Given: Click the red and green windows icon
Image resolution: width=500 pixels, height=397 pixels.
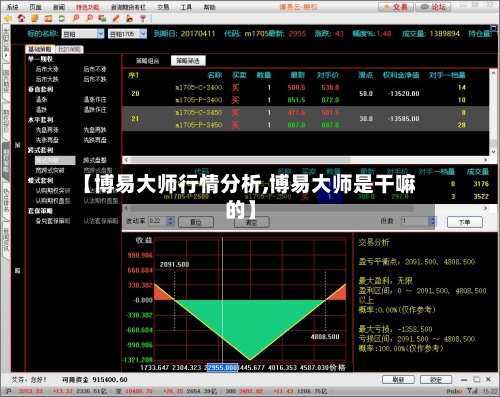Looking at the screenshot, I should tap(102, 18).
